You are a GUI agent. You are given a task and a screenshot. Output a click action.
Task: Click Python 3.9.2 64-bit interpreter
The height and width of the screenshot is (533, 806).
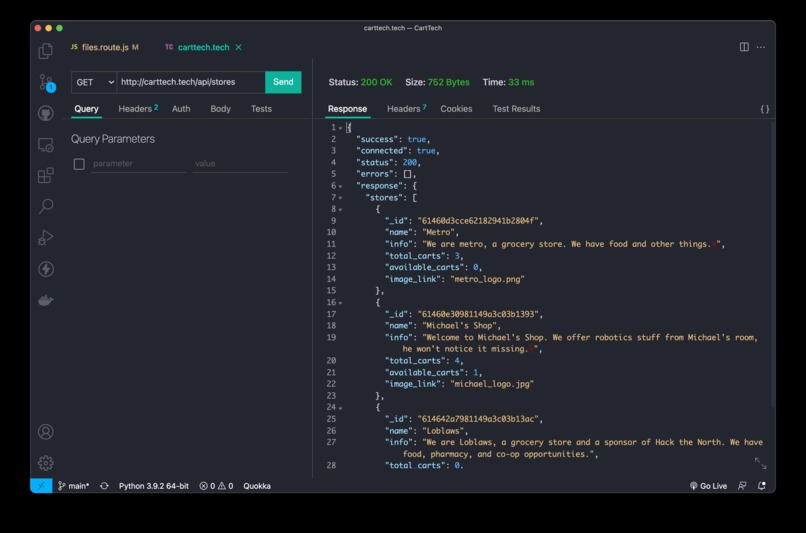[154, 486]
